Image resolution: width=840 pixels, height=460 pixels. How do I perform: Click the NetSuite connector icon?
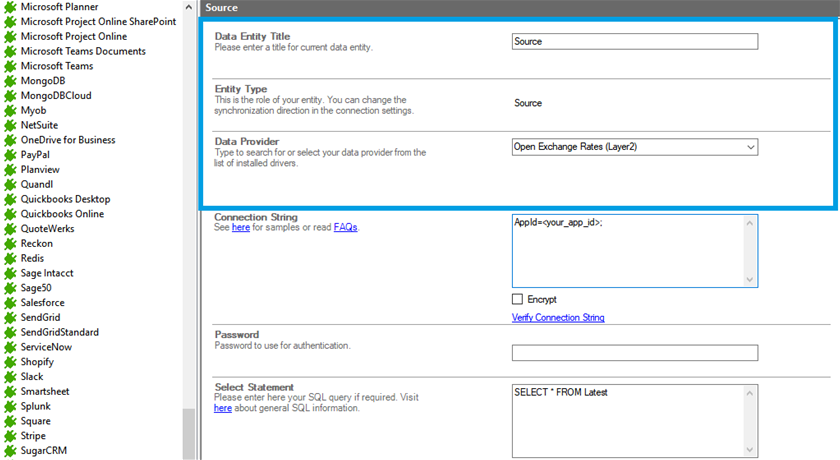[11, 126]
